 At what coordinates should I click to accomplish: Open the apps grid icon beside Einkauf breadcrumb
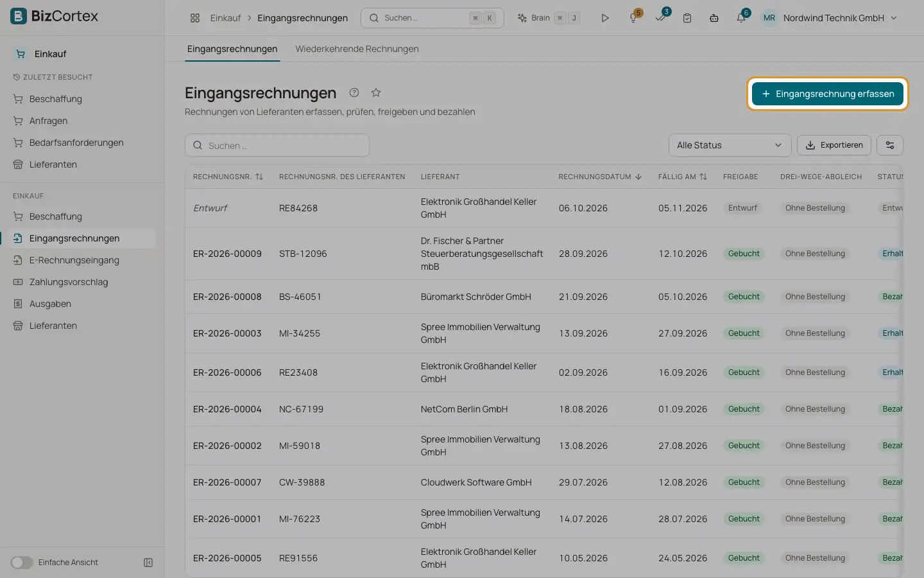195,18
